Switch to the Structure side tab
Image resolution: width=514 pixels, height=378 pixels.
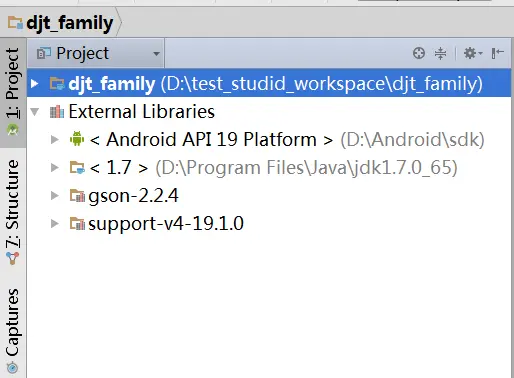point(13,212)
